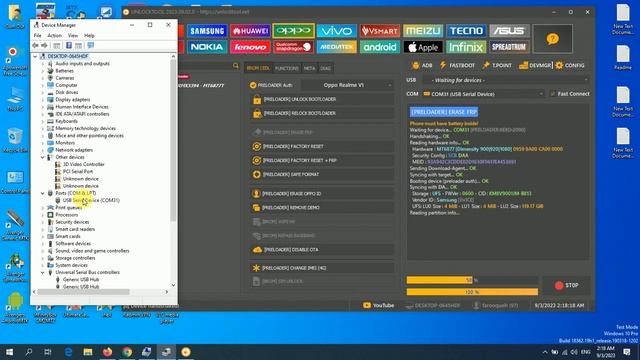Screen dimensions: 640x360
Task: Open File Explorer from the taskbar
Action: click(88, 352)
